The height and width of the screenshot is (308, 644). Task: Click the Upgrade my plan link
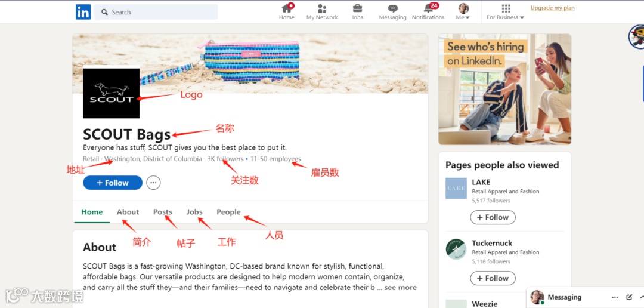point(552,8)
